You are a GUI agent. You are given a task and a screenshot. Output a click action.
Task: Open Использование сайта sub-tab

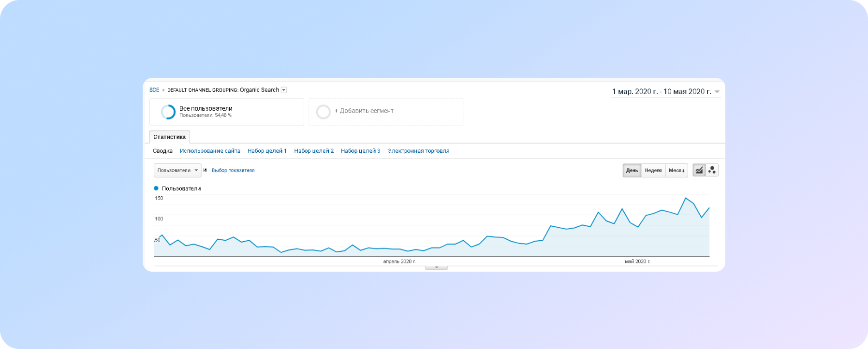(x=210, y=151)
